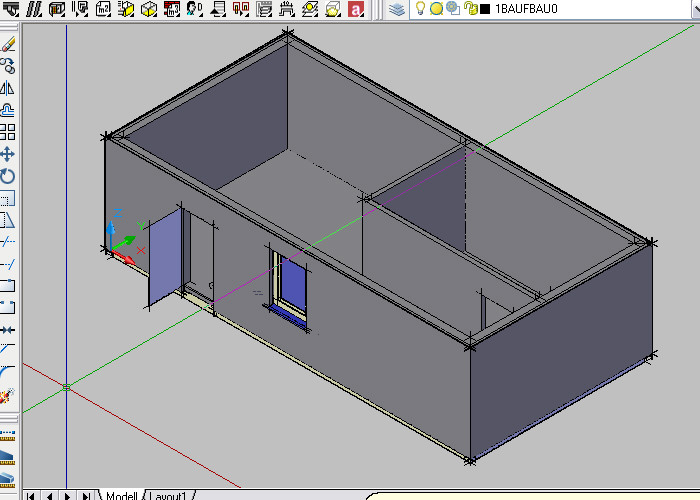Select the Rotate tool
The height and width of the screenshot is (500, 700).
click(8, 176)
